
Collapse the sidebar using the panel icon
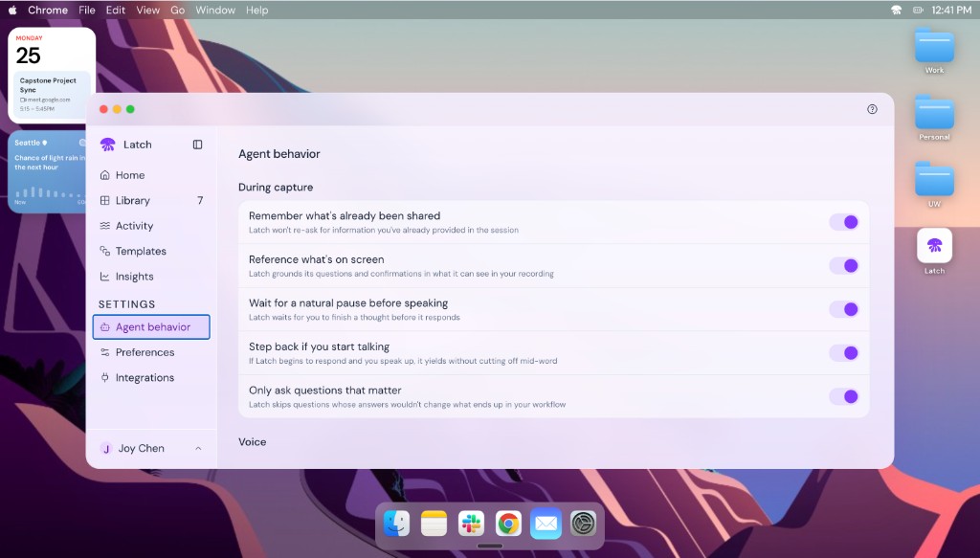point(197,145)
